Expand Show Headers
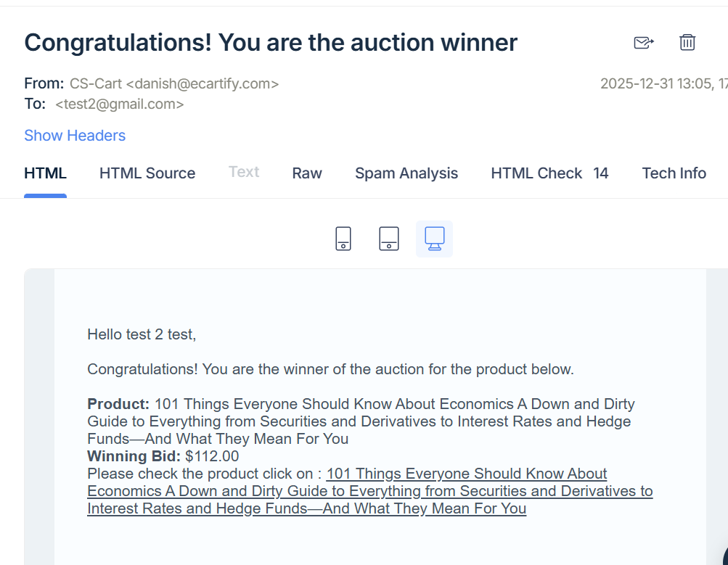Image resolution: width=728 pixels, height=565 pixels. [x=75, y=136]
